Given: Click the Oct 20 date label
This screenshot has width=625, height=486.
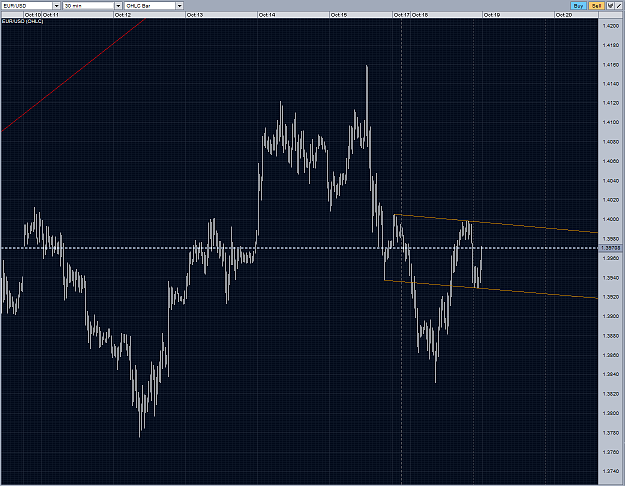Looking at the screenshot, I should [x=564, y=15].
